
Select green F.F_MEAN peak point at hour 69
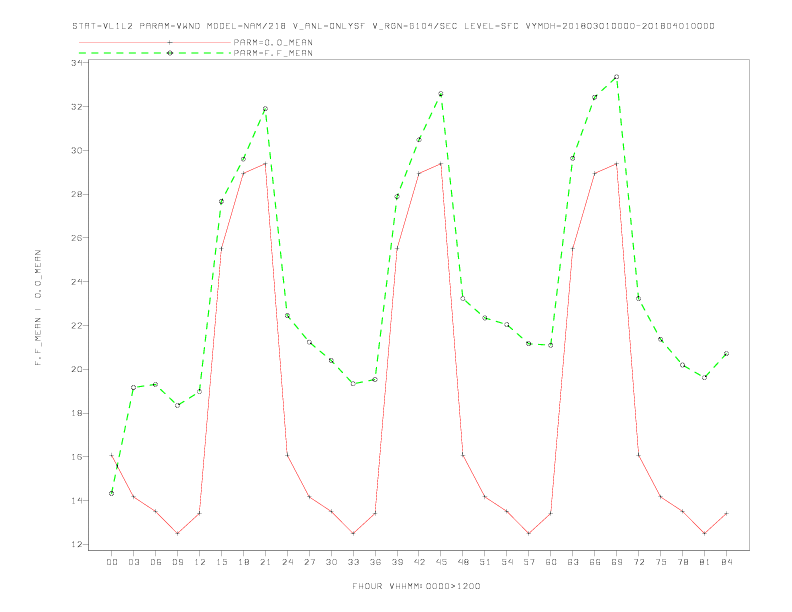(616, 77)
